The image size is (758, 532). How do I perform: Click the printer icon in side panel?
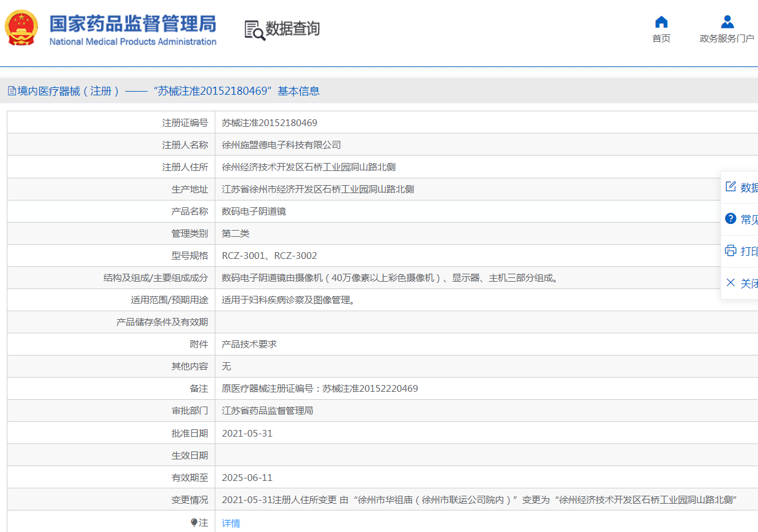[x=730, y=250]
